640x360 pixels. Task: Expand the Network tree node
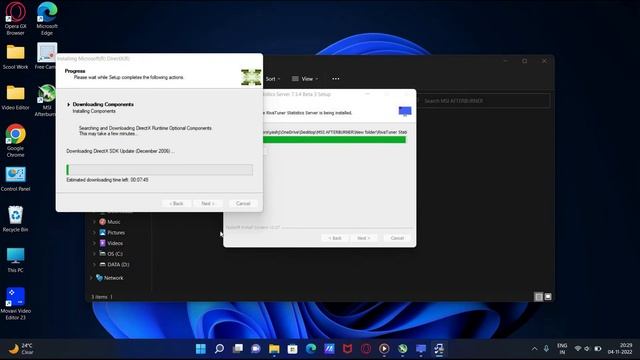point(91,278)
